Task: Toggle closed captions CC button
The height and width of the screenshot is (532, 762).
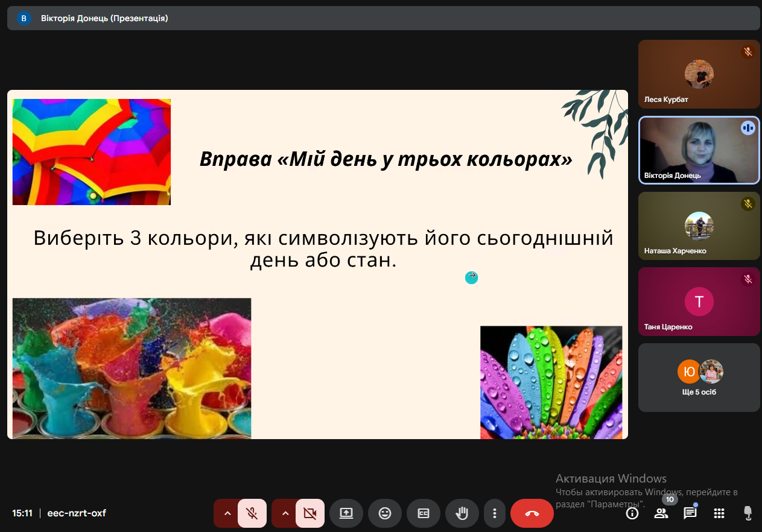Action: [x=424, y=513]
